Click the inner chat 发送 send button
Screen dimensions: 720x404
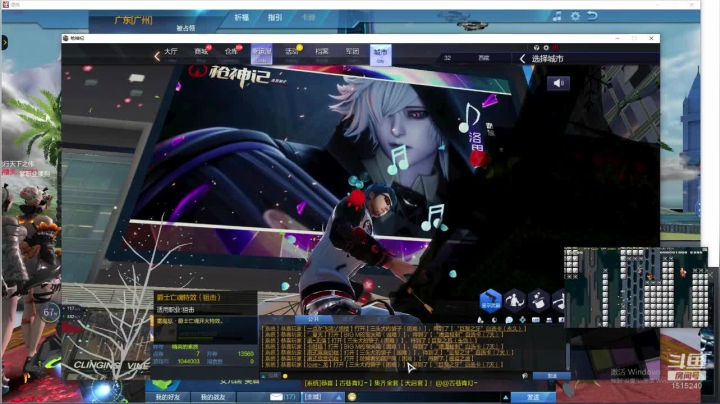[552, 376]
